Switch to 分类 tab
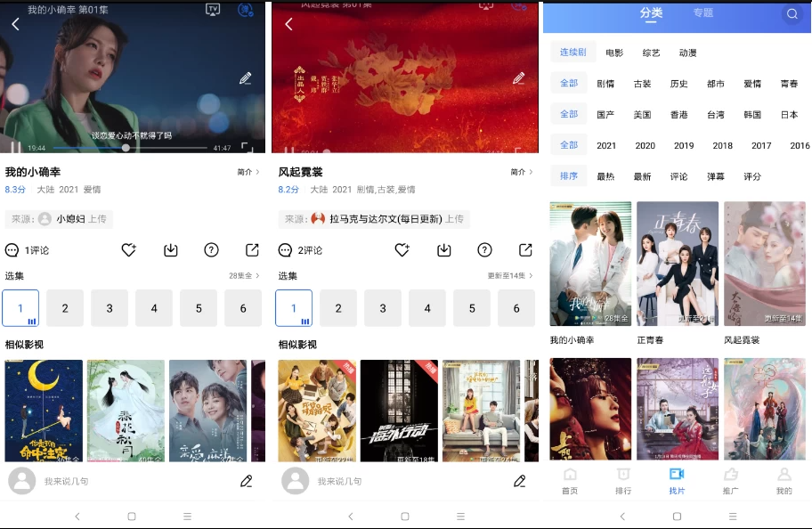This screenshot has height=529, width=812. [x=651, y=13]
